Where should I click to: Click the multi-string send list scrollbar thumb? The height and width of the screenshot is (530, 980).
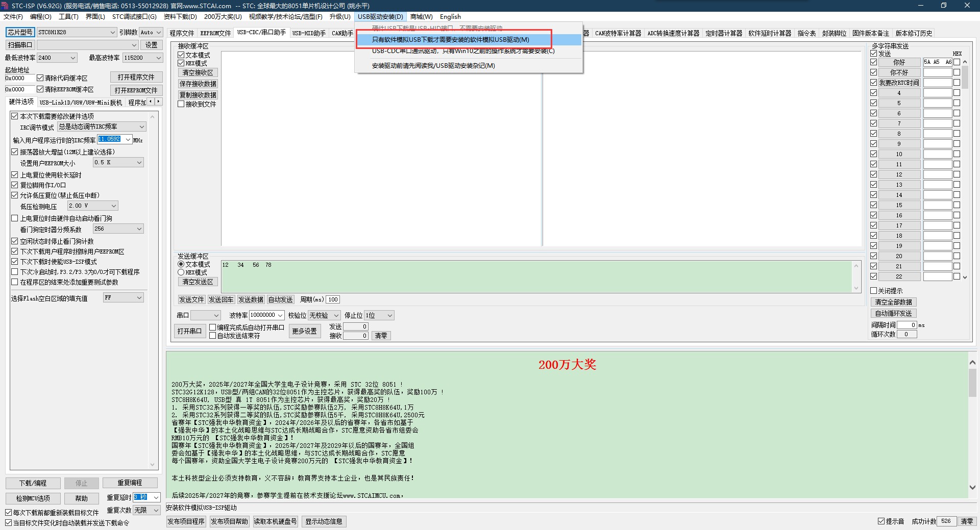pos(965,78)
